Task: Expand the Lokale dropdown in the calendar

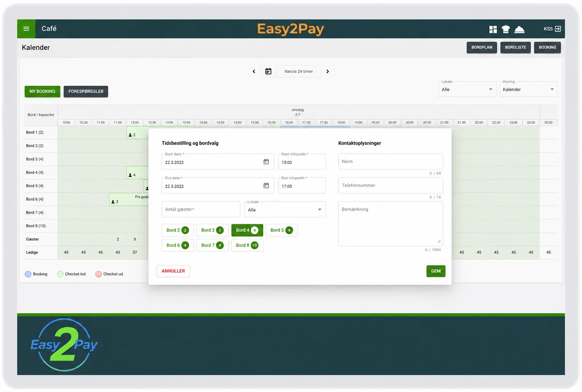Action: 467,90
